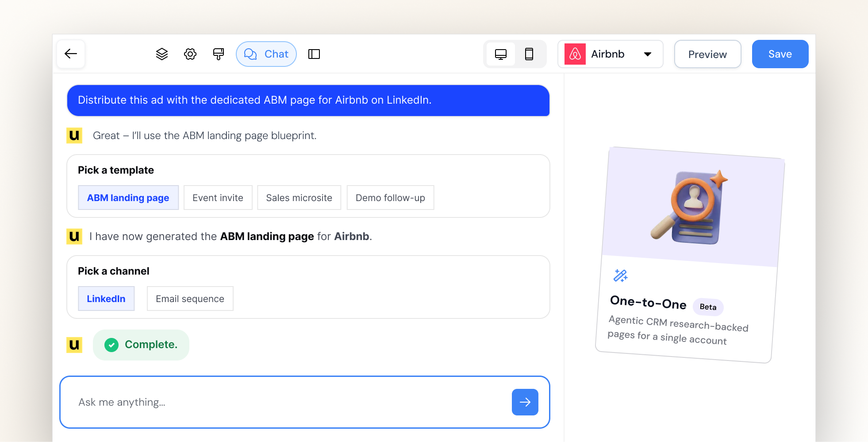Switch to desktop preview mode
The width and height of the screenshot is (868, 442).
point(501,54)
